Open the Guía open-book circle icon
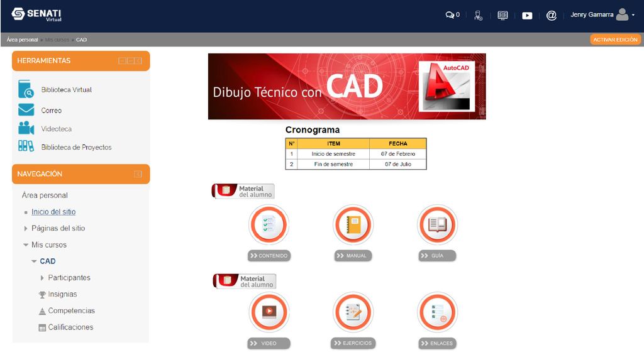This screenshot has height=362, width=644. [x=438, y=225]
